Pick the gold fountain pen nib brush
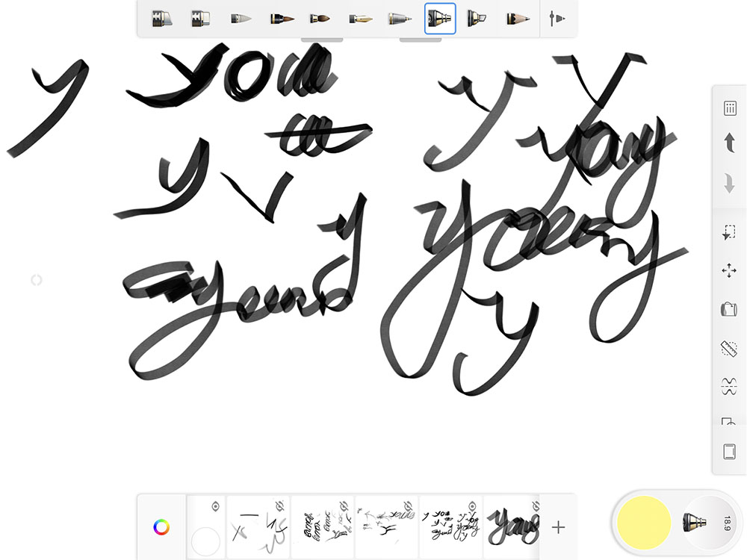Screen dimensions: 747x560 (360, 19)
